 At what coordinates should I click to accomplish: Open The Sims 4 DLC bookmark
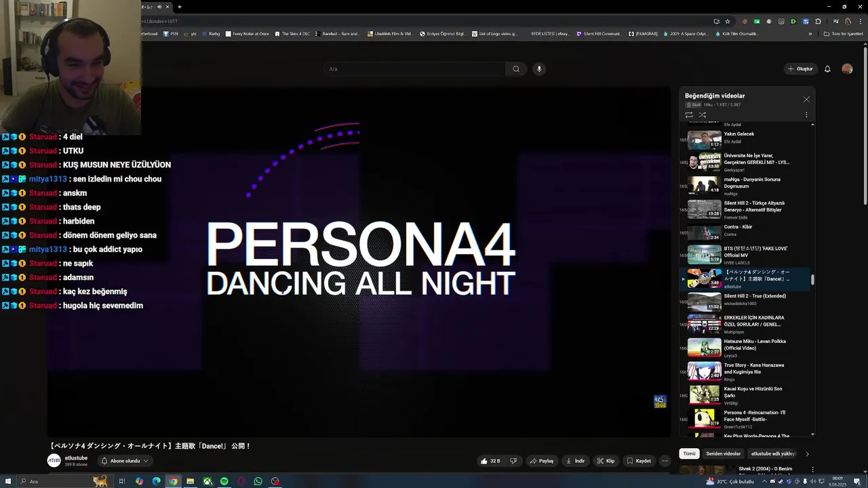point(292,34)
